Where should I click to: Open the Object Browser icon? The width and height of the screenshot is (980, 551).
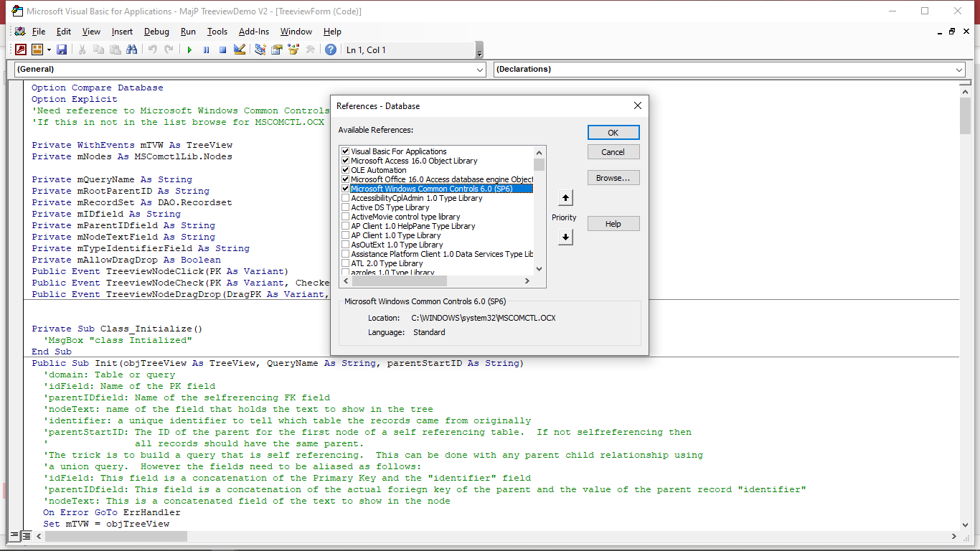point(293,50)
